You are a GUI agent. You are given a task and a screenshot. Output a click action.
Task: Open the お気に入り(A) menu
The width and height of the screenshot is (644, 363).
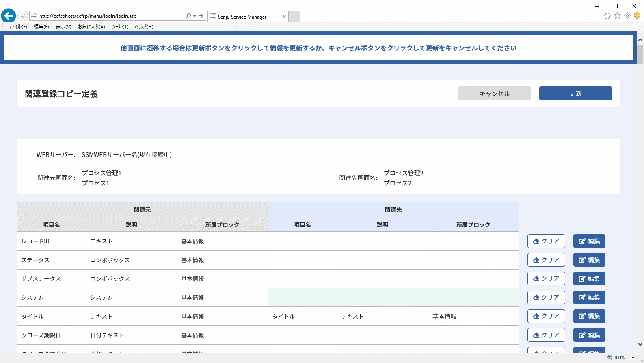pos(91,27)
